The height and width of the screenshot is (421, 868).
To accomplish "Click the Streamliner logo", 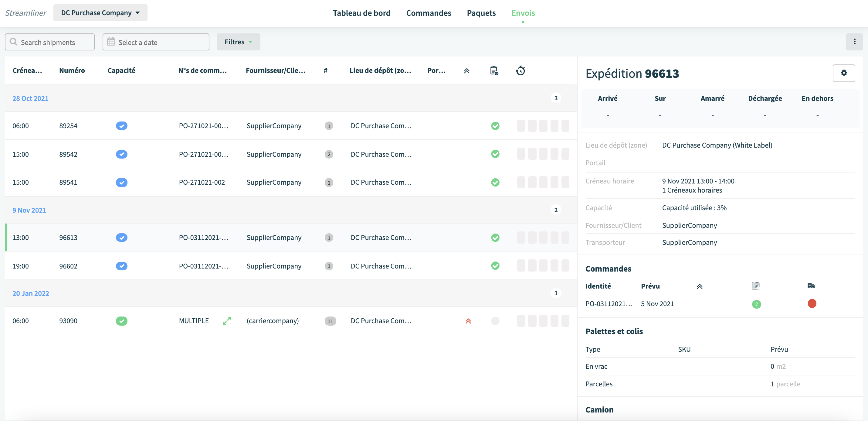I will click(x=25, y=13).
